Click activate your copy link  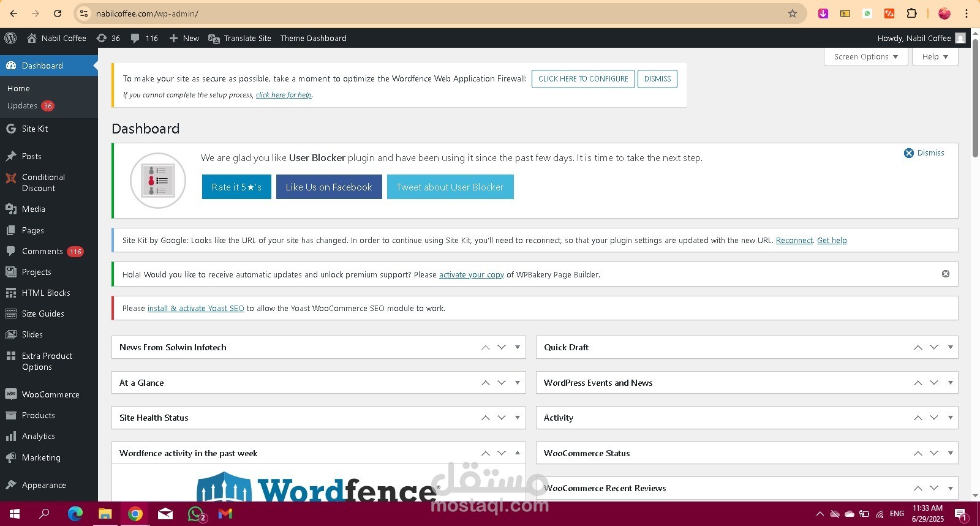click(x=472, y=275)
